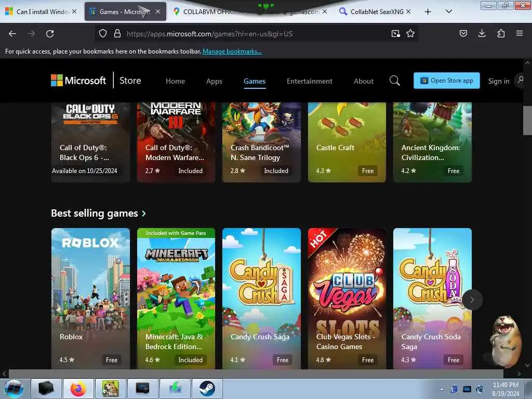Click the Included with Game Pass banner
The width and height of the screenshot is (532, 399).
pyautogui.click(x=176, y=233)
